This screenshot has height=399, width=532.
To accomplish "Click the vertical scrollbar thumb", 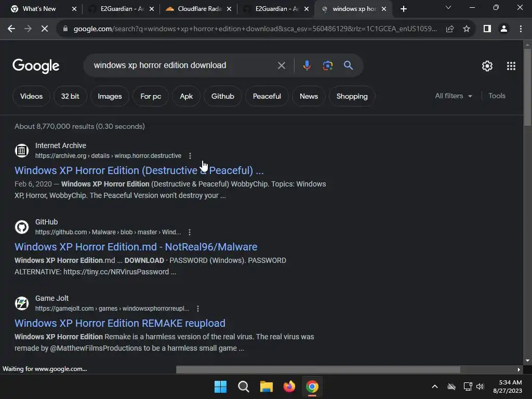I will (x=528, y=87).
